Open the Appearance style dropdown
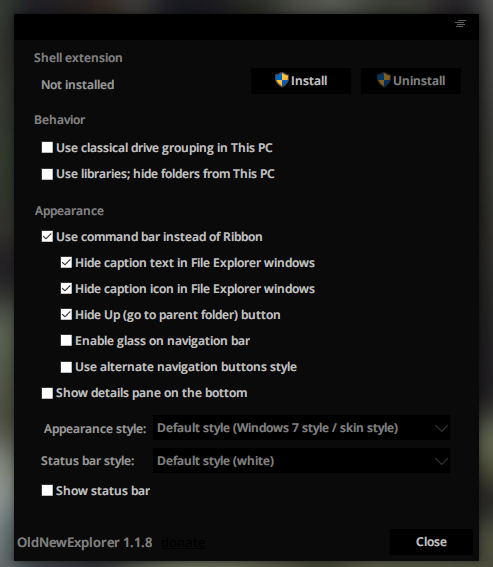The width and height of the screenshot is (493, 567). coord(301,428)
